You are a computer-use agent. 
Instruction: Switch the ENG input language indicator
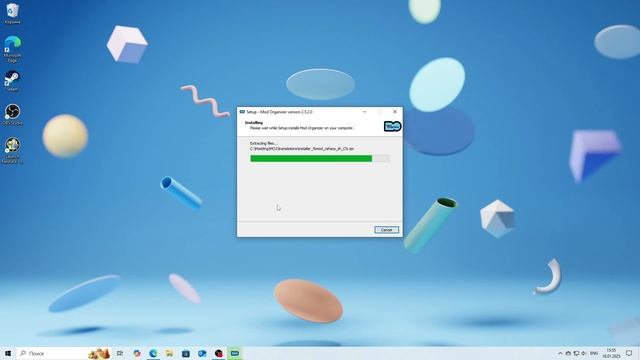coord(594,353)
